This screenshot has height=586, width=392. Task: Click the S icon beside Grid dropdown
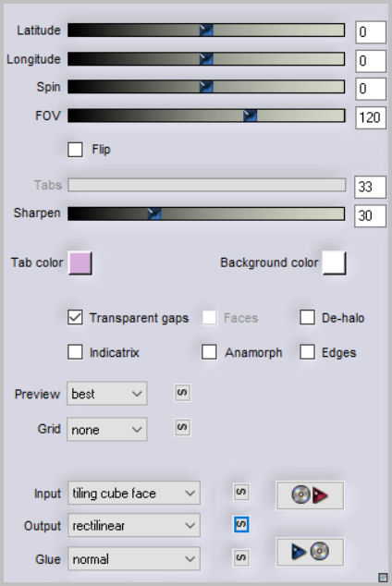[182, 427]
